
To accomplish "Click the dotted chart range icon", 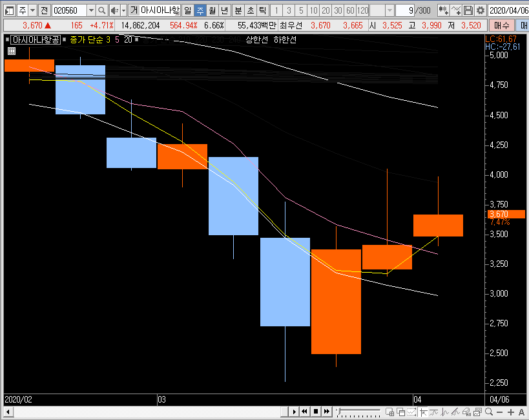I will coord(411,412).
